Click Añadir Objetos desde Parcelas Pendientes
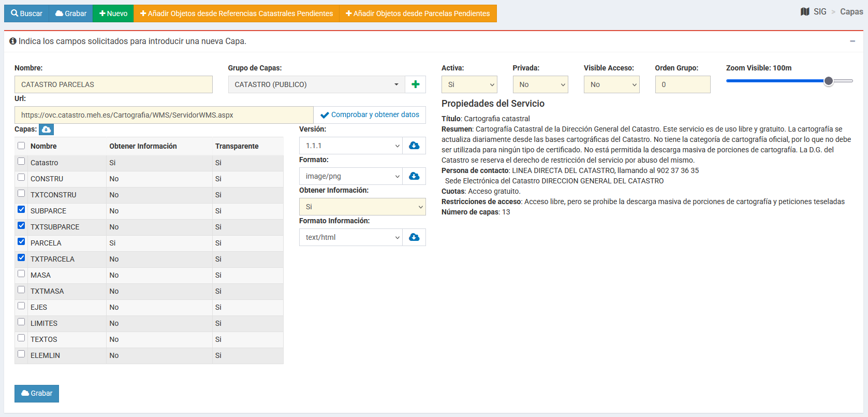 pyautogui.click(x=418, y=13)
